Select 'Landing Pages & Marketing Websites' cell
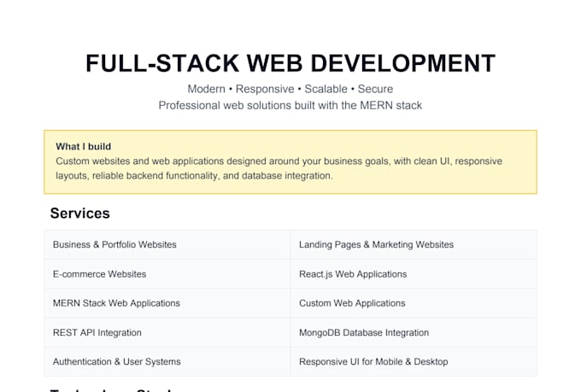Viewport: 581px width, 392px height. [414, 244]
